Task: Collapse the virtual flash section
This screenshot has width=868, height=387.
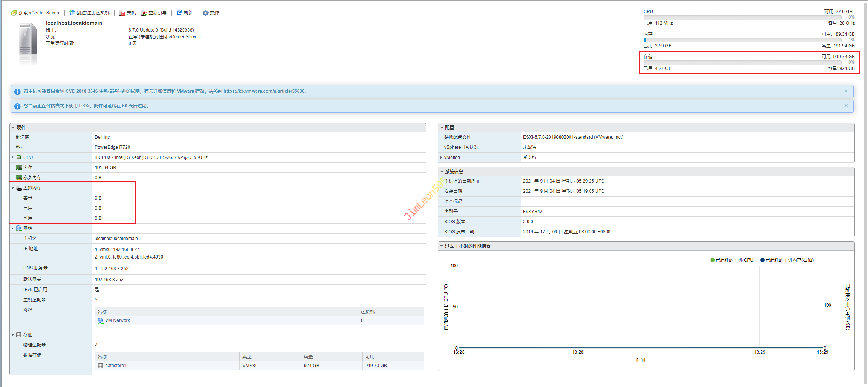Action: [x=13, y=188]
